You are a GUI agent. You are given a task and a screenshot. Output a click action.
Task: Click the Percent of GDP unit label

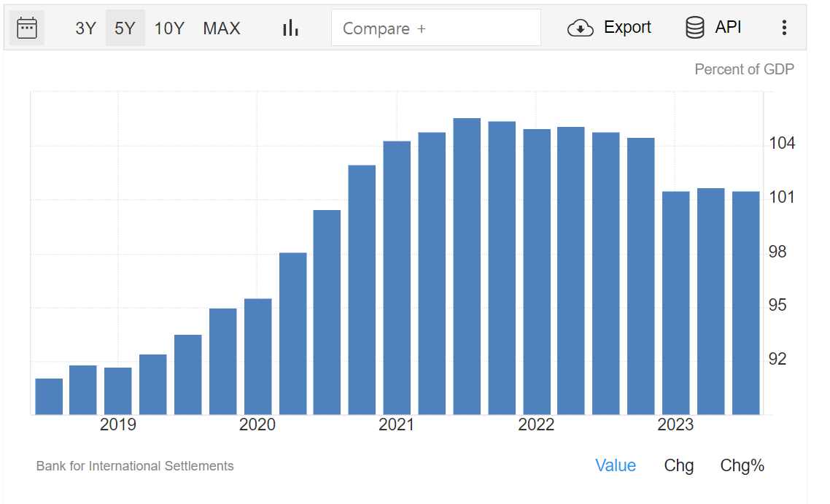pos(744,69)
